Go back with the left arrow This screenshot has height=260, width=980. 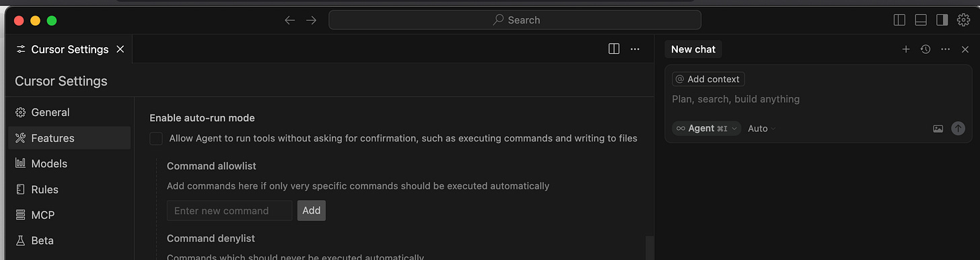[289, 20]
